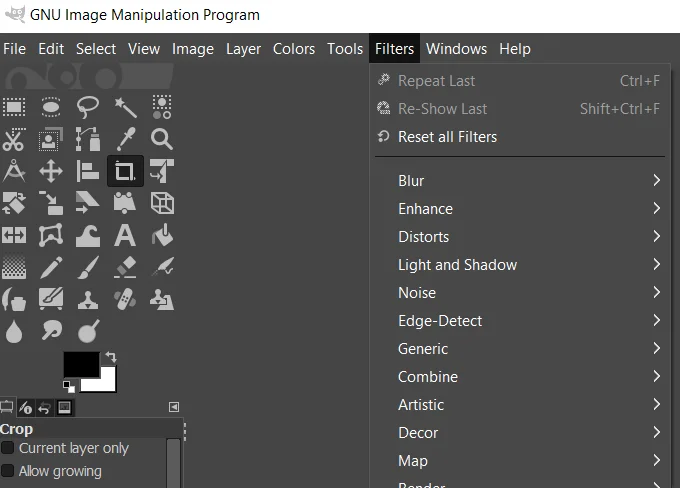
Task: Swap foreground and background colors arrow
Action: coord(111,357)
